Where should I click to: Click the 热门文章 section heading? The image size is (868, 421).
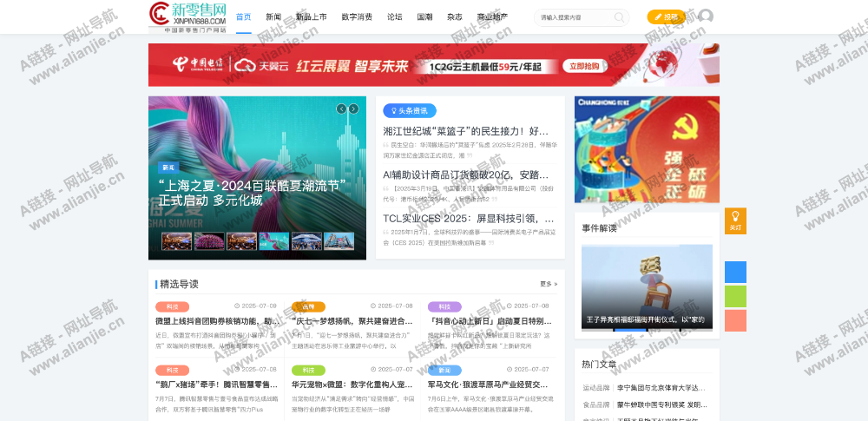pos(599,364)
